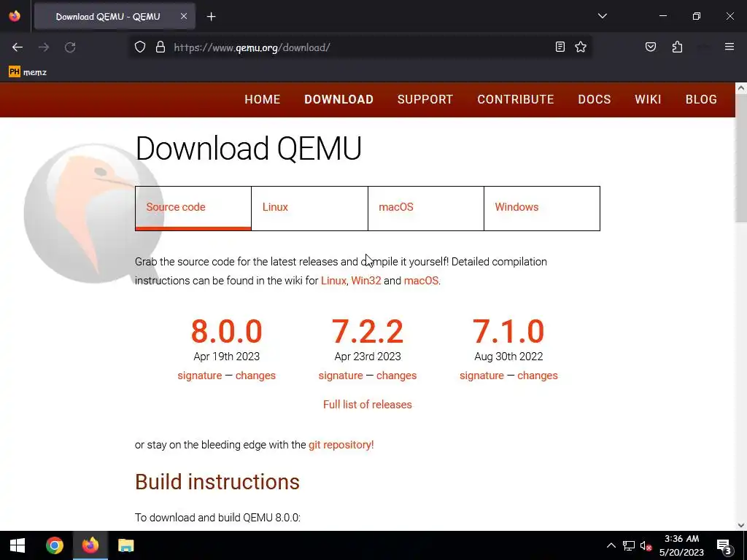Screen dimensions: 747x560
Task: Click the taskbar clock and date
Action: (x=681, y=545)
